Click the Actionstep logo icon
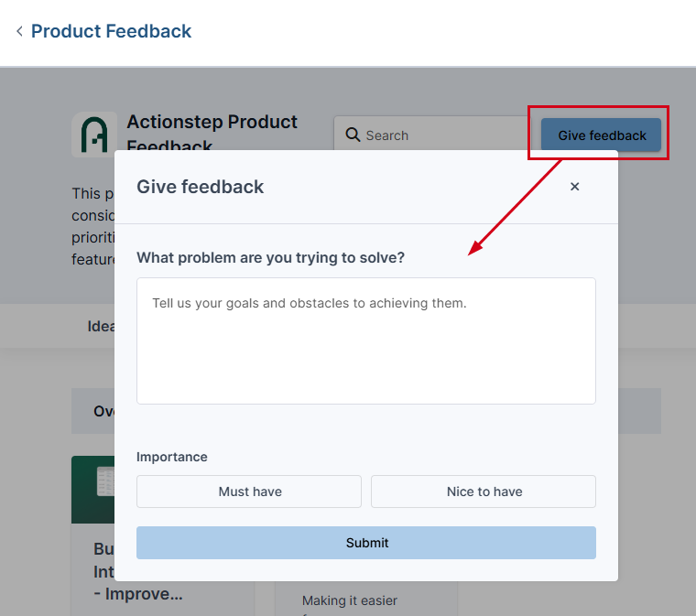The width and height of the screenshot is (696, 616). (94, 135)
